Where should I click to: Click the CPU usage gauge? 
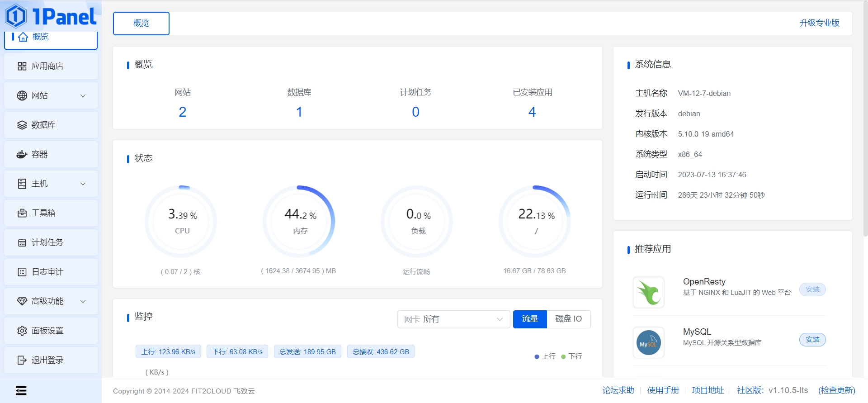click(x=181, y=222)
